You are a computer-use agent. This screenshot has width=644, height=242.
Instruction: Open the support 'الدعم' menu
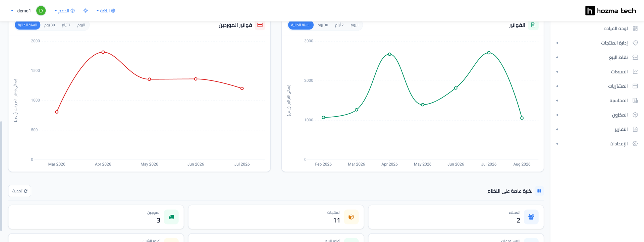pos(64,11)
